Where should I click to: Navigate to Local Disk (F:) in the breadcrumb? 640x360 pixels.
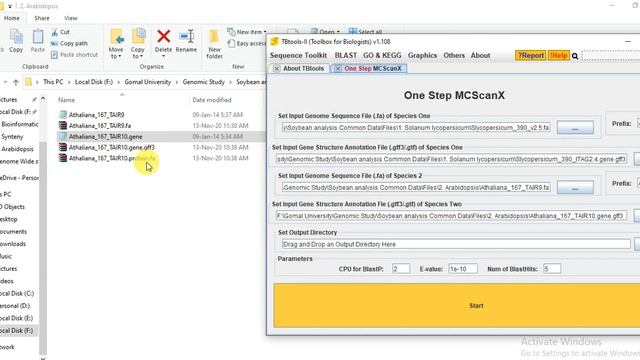(93, 82)
